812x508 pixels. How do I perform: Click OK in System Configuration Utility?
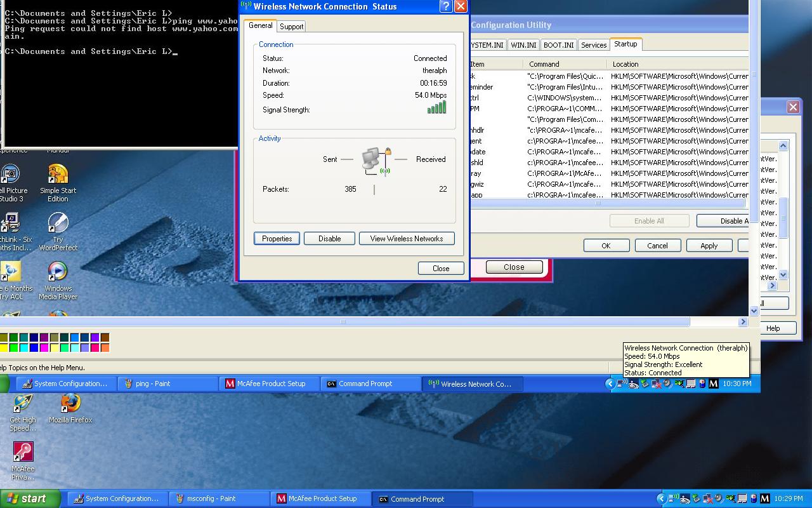click(606, 246)
